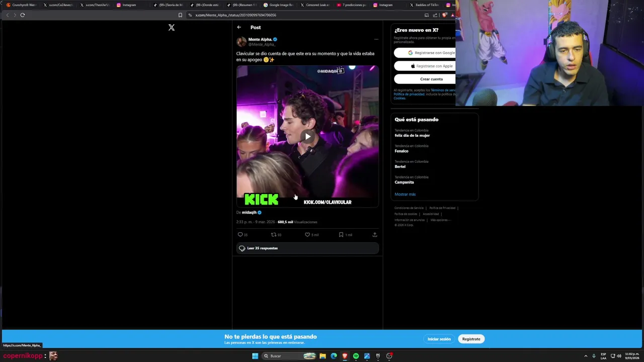This screenshot has height=362, width=644.
Task: Click the address bar share icon
Action: 435,15
